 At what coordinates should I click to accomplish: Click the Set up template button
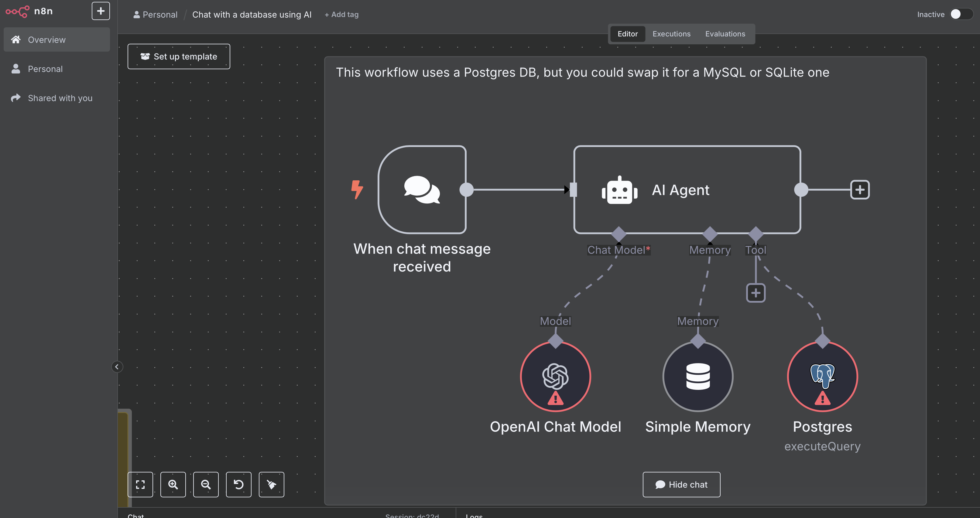(179, 57)
